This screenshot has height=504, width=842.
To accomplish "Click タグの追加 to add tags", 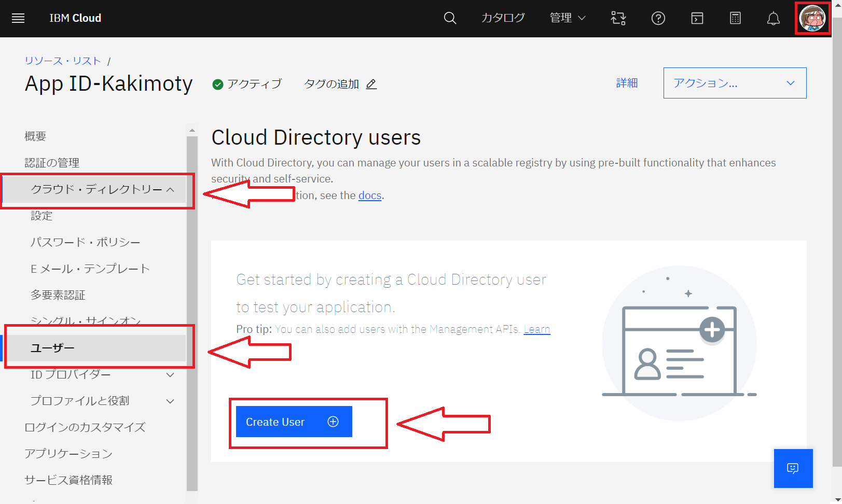I will point(332,84).
